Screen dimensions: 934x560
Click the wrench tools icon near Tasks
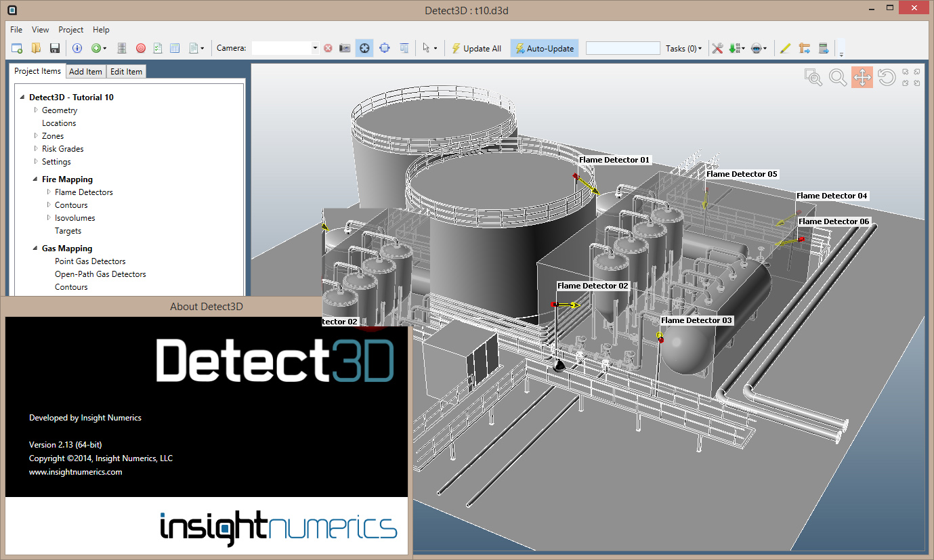[x=717, y=48]
